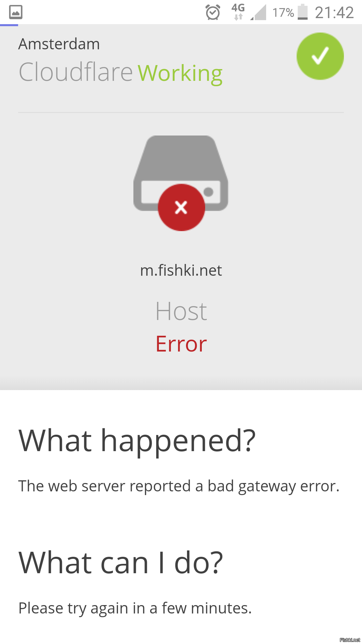Tap the Fishki.net watermark in corner
Image resolution: width=362 pixels, height=644 pixels.
pyautogui.click(x=350, y=640)
